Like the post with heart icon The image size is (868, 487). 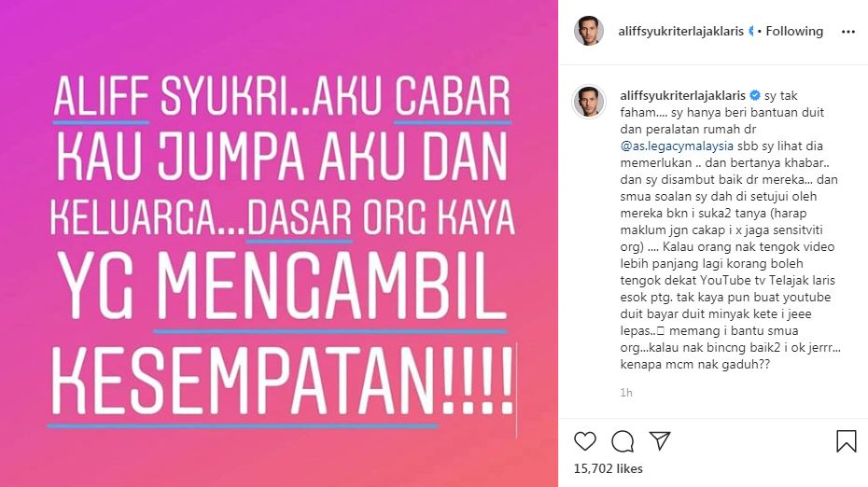[x=584, y=441]
